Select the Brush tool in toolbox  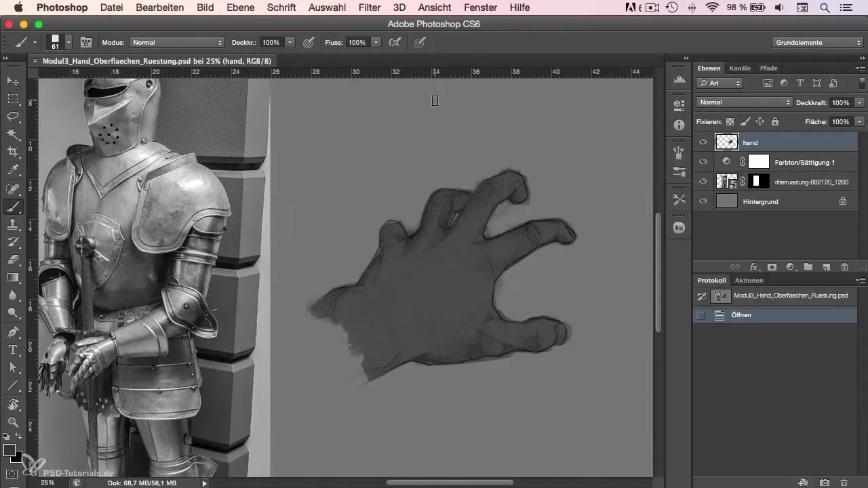point(12,206)
